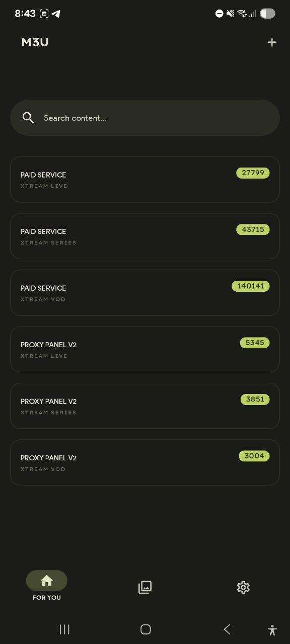Tap the plus icon to add a playlist

pos(272,42)
